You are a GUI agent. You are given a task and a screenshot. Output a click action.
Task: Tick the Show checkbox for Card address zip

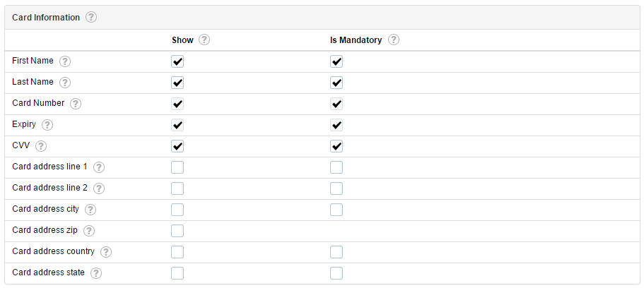[x=177, y=231]
